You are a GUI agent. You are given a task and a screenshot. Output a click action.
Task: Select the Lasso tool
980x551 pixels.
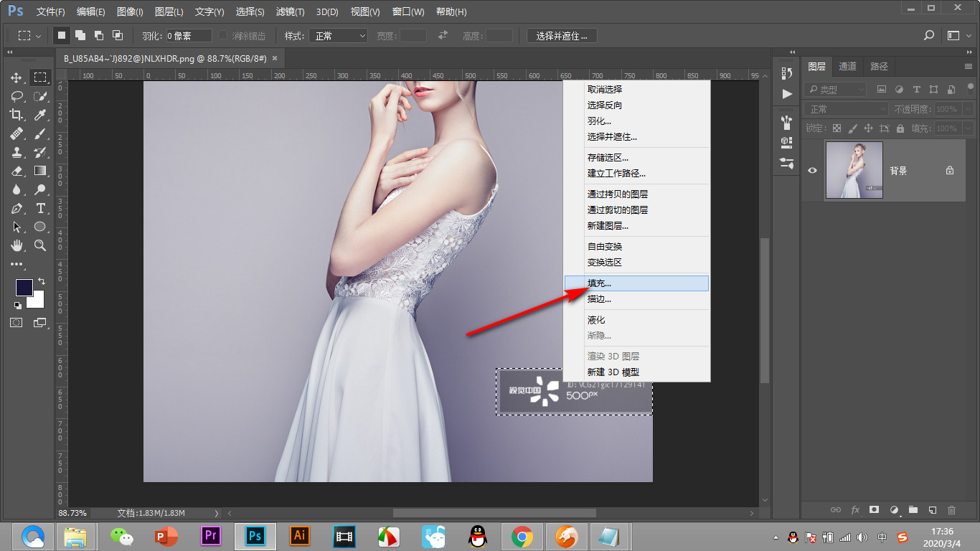17,96
